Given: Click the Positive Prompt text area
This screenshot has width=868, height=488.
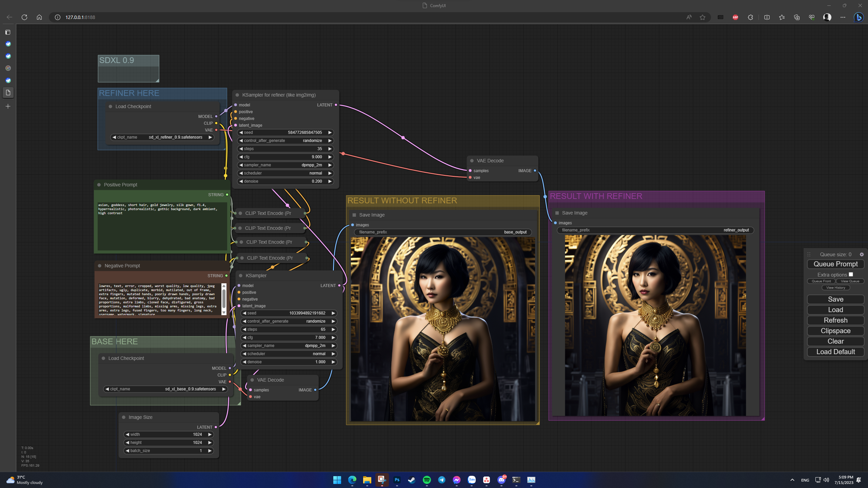Looking at the screenshot, I should tap(162, 226).
